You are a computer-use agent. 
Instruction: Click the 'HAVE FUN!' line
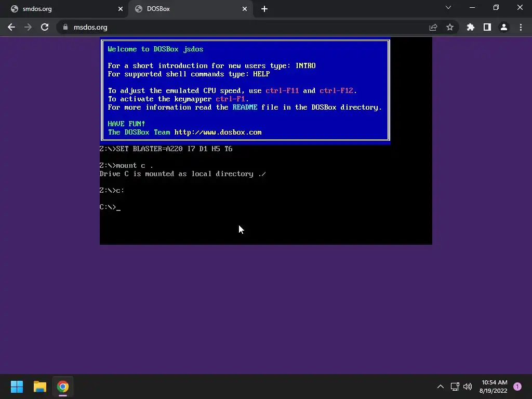[x=126, y=124]
